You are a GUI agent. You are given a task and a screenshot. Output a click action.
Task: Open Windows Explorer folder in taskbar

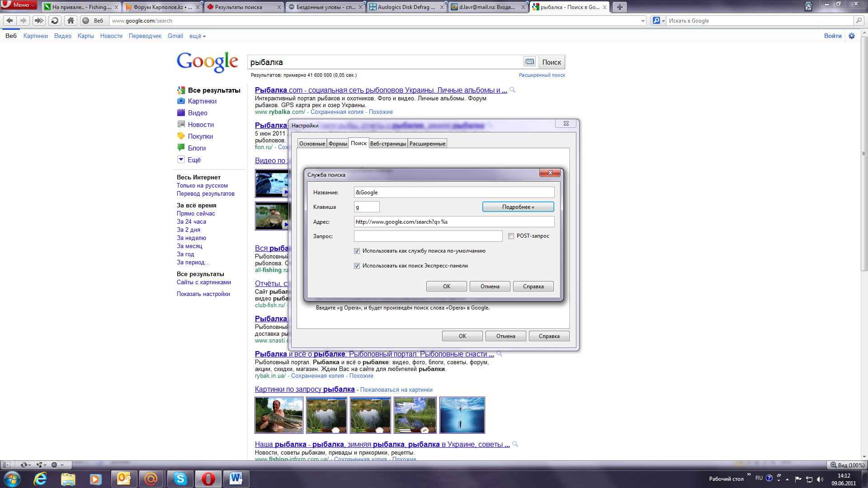[68, 479]
